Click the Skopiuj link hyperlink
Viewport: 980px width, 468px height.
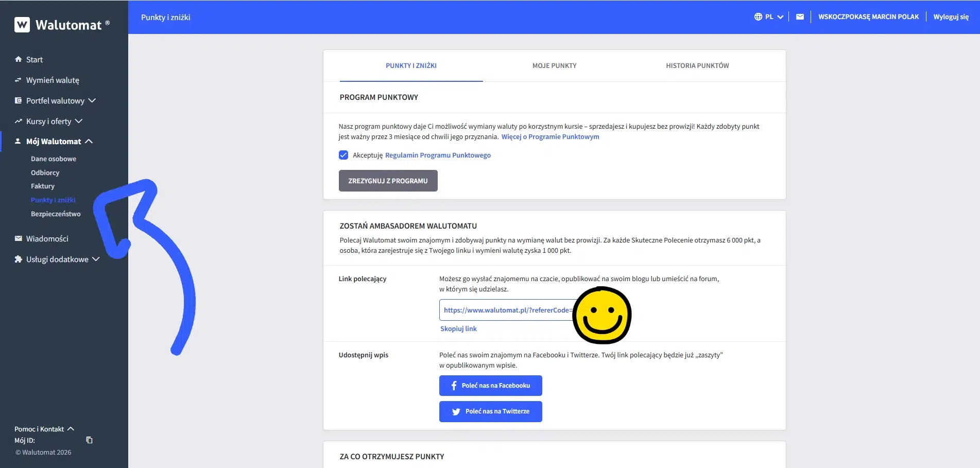pyautogui.click(x=458, y=329)
